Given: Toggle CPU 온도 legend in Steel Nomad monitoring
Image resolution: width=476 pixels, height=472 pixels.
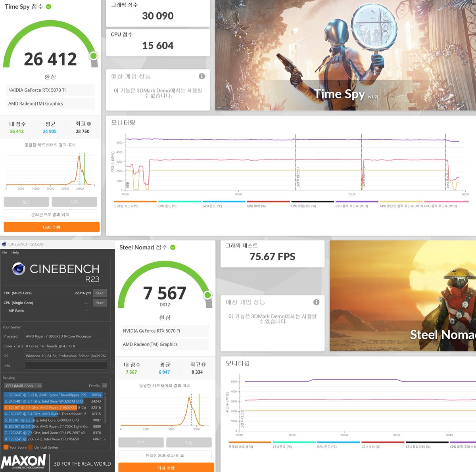Looking at the screenshot, I should click(294, 445).
